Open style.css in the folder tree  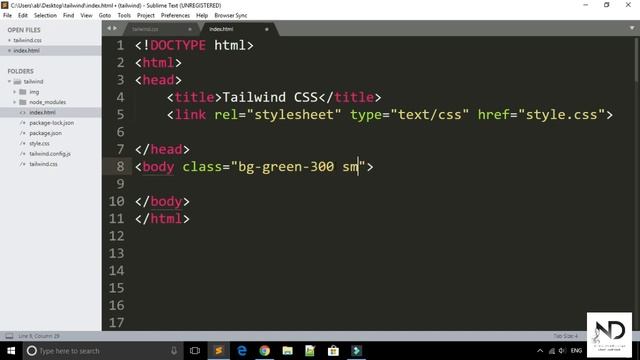(39, 143)
